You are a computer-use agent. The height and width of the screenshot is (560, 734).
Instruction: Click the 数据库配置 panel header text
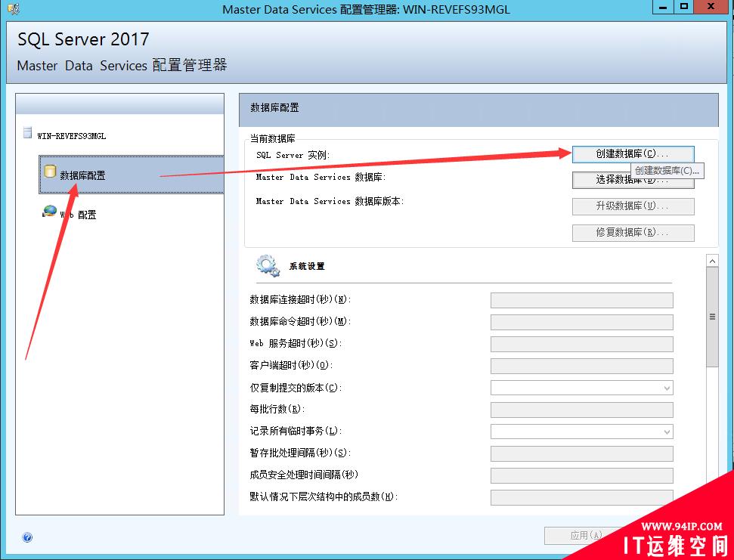pos(274,107)
